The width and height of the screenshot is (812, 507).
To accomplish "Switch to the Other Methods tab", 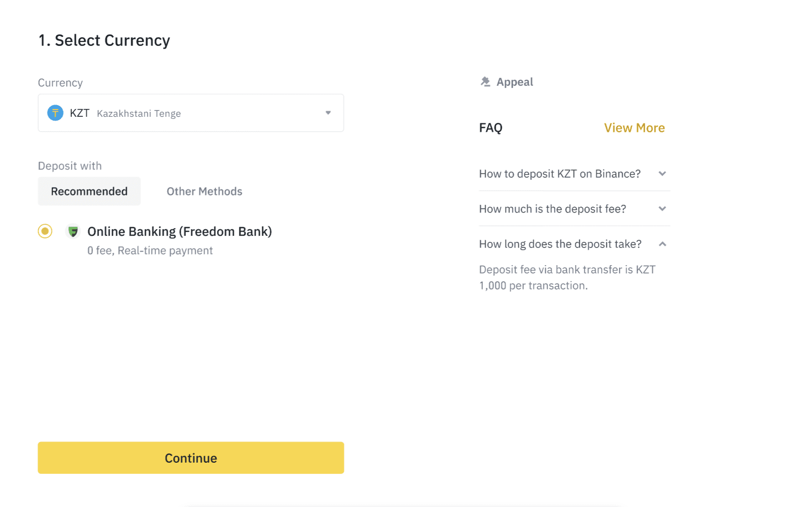I will [x=204, y=192].
